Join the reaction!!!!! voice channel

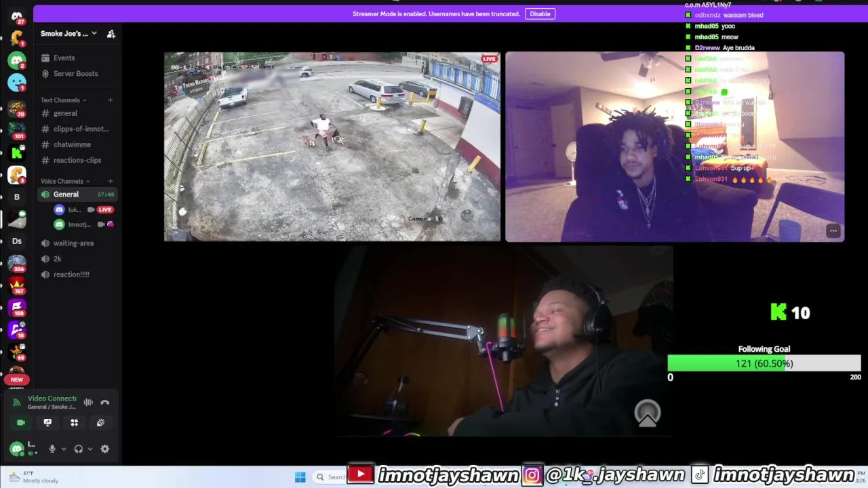pyautogui.click(x=71, y=274)
